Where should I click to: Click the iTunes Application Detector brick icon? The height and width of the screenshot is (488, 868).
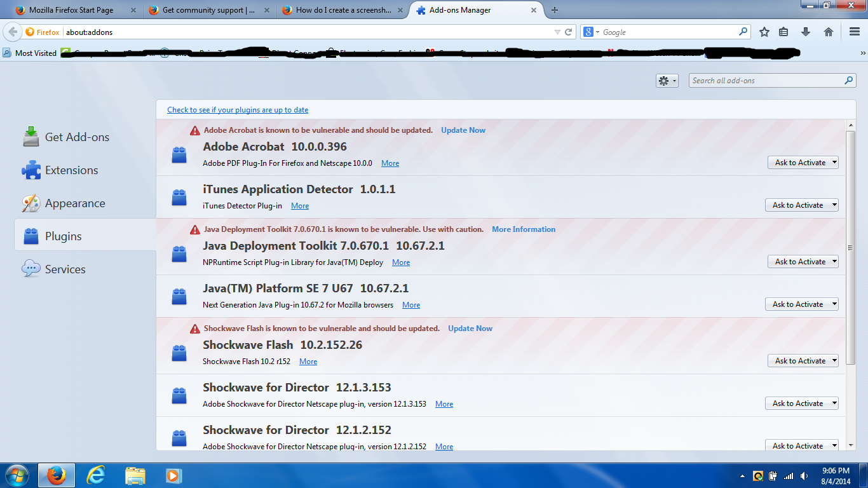pos(179,198)
